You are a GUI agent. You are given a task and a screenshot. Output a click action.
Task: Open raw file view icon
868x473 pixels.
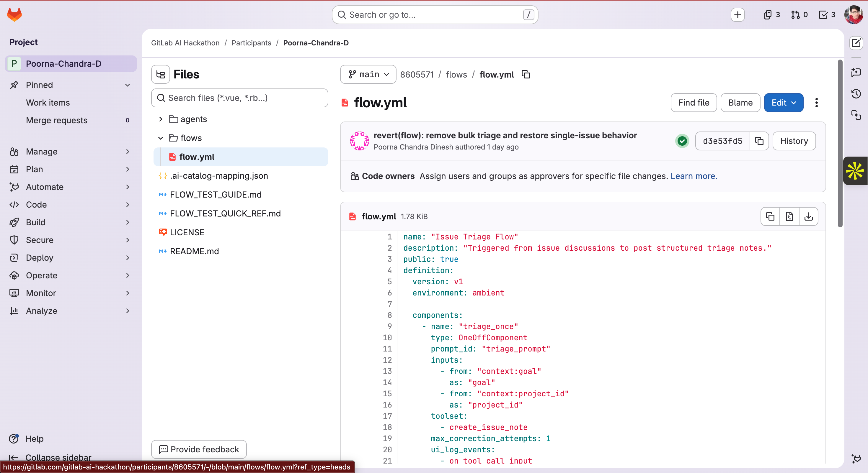(x=789, y=216)
